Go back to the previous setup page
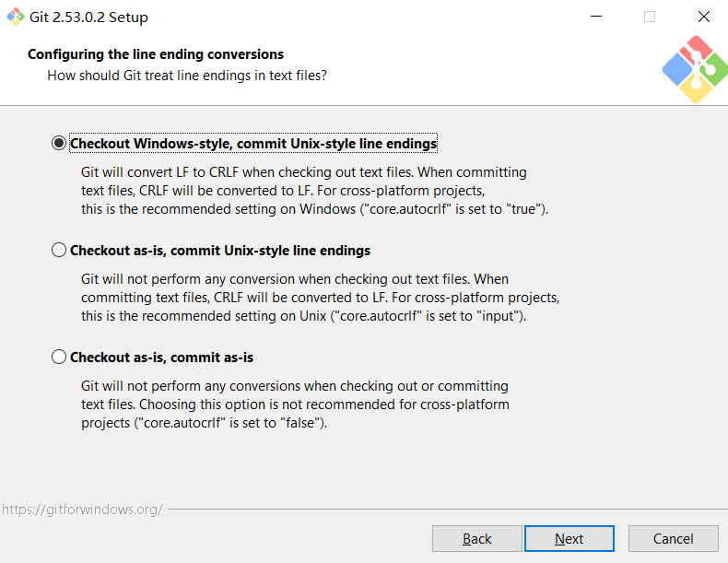 click(x=476, y=538)
